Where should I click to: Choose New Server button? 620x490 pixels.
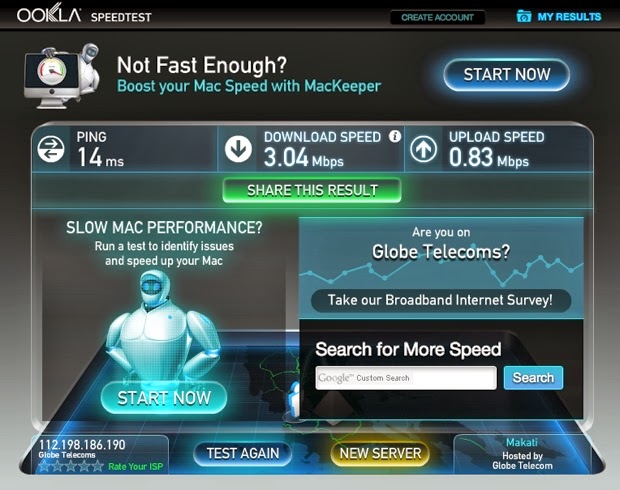tap(380, 453)
